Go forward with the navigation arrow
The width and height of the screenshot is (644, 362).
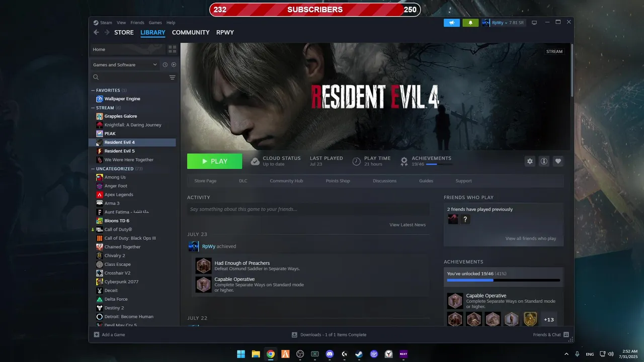click(x=107, y=32)
